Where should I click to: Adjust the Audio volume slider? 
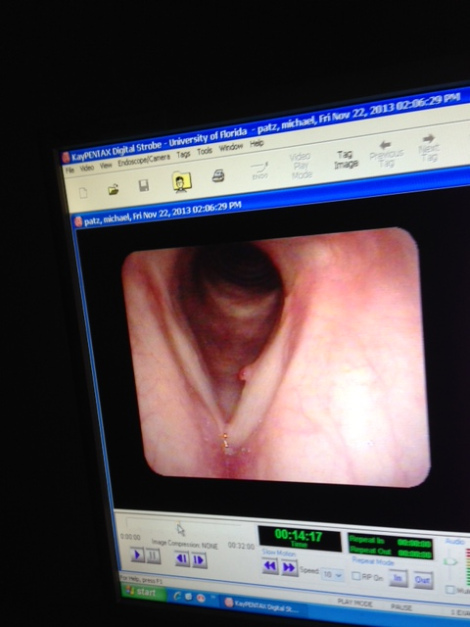click(451, 563)
